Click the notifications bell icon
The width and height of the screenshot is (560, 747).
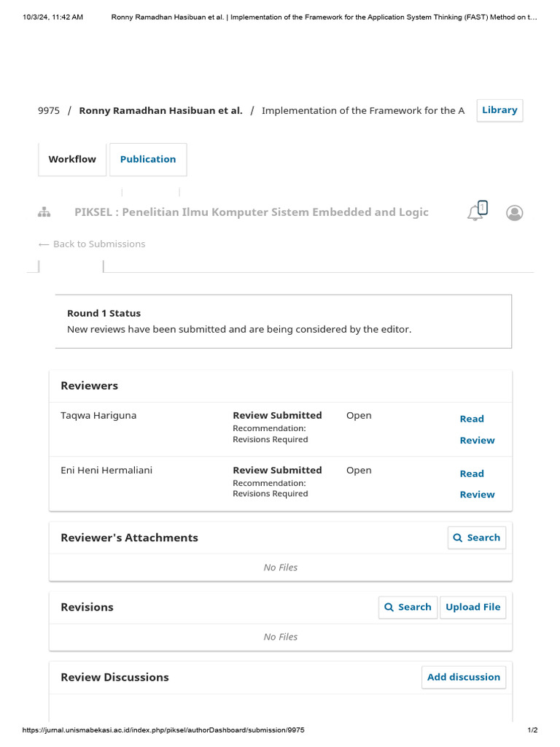tap(476, 212)
